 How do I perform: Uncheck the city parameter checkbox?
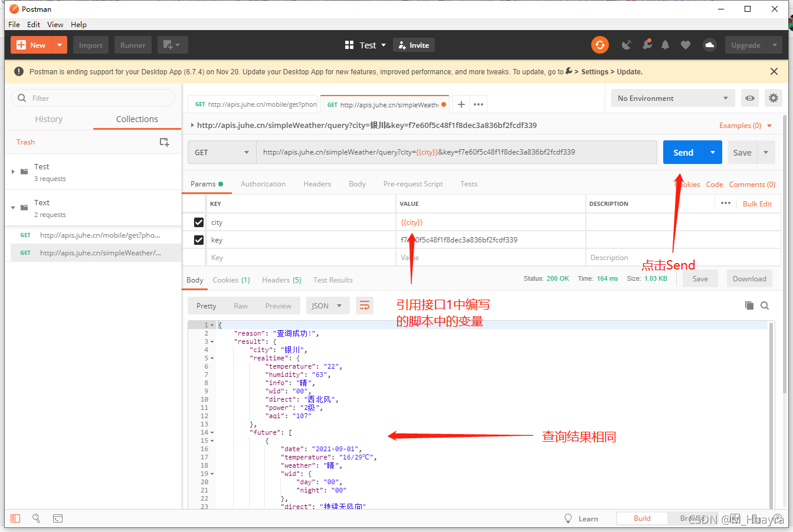pyautogui.click(x=199, y=222)
